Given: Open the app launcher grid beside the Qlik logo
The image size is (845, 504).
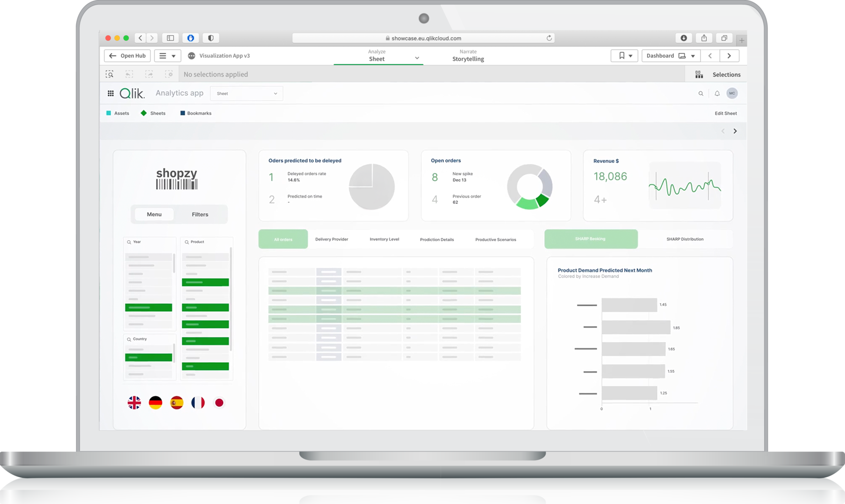Looking at the screenshot, I should click(x=111, y=93).
